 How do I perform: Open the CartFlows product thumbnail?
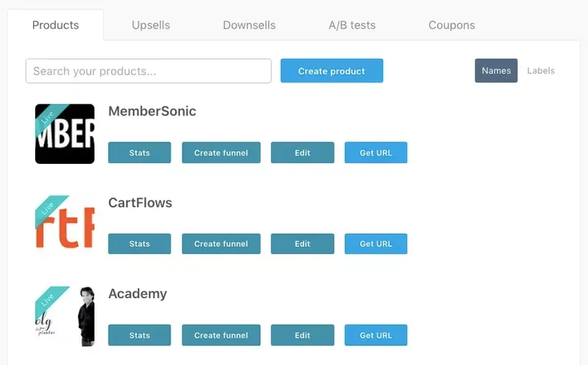(65, 225)
